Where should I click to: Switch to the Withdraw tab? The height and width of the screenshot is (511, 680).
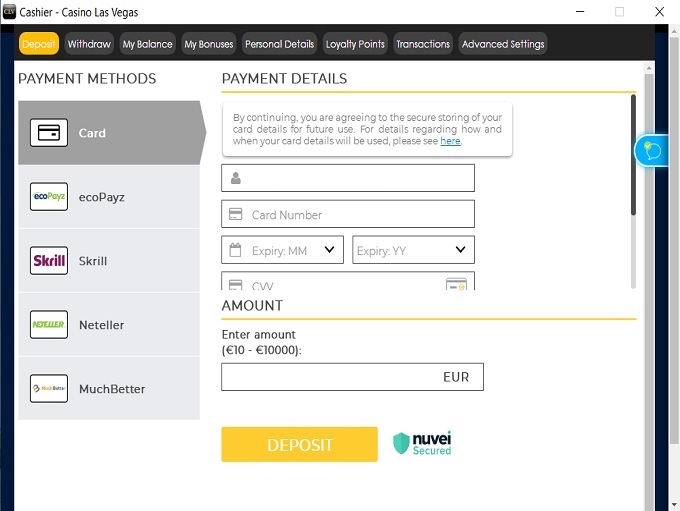[89, 44]
